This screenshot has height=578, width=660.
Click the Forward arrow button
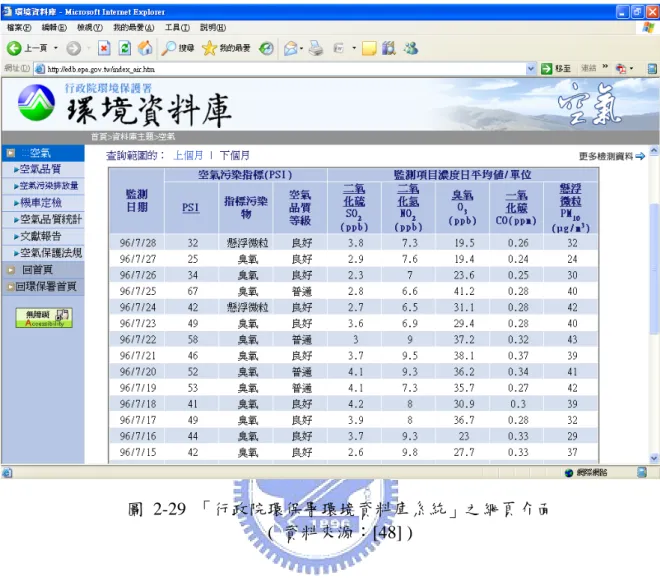coord(74,48)
